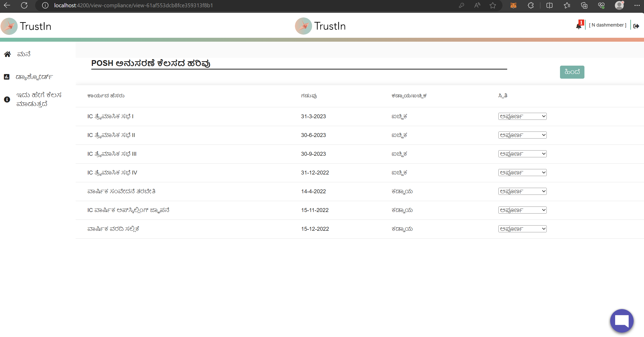Click the [N dashmember] account link
The image size is (644, 337).
click(x=608, y=25)
